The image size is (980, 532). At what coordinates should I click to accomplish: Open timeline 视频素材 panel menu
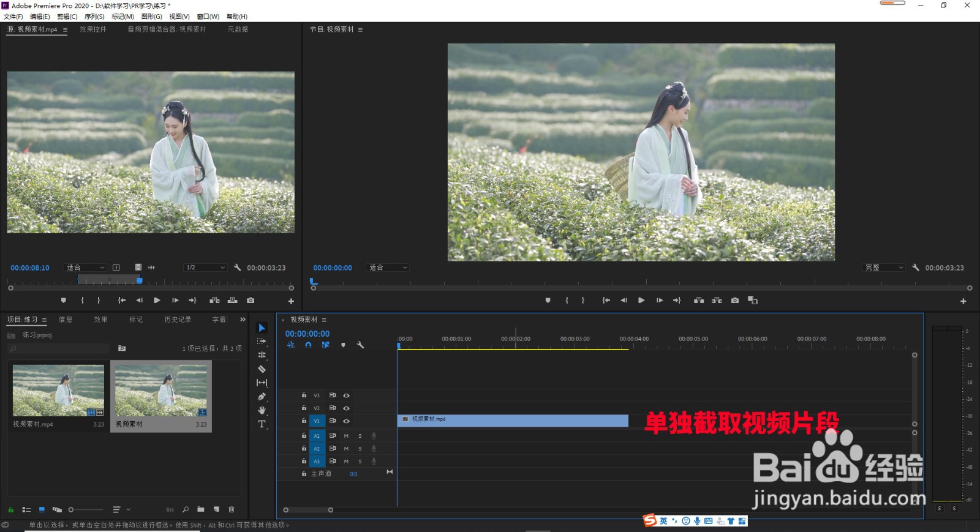point(324,320)
